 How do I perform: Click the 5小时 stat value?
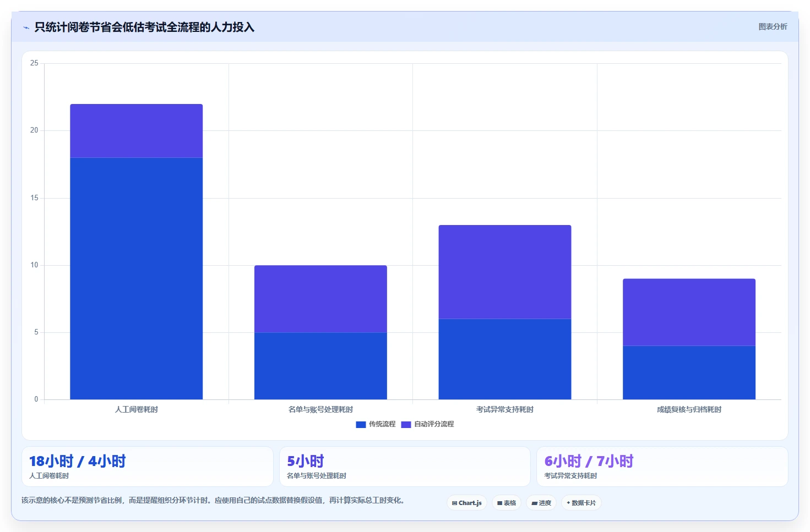[x=306, y=461]
